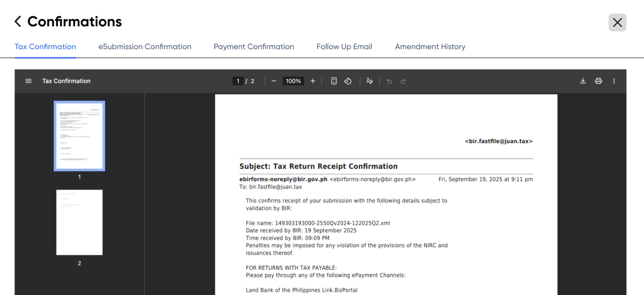This screenshot has width=644, height=295.
Task: Click the page number input field
Action: click(238, 81)
